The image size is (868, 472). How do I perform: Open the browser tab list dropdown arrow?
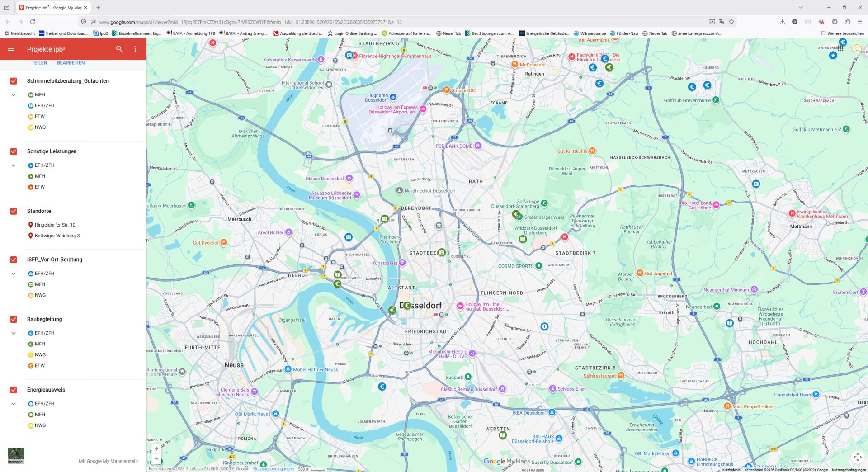tap(801, 7)
